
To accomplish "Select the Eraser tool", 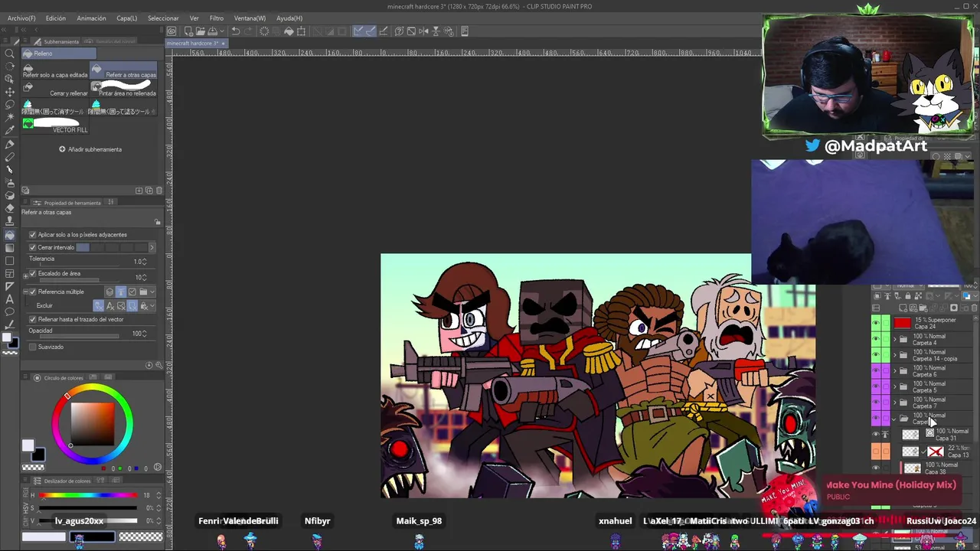I will click(10, 209).
